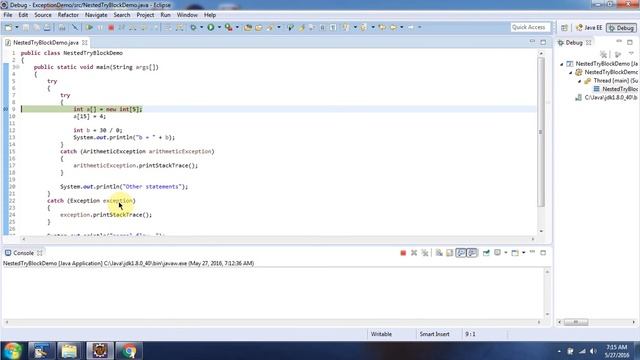Click the 'Other statements' println code line
Screen dimensions: 640x360
124,187
